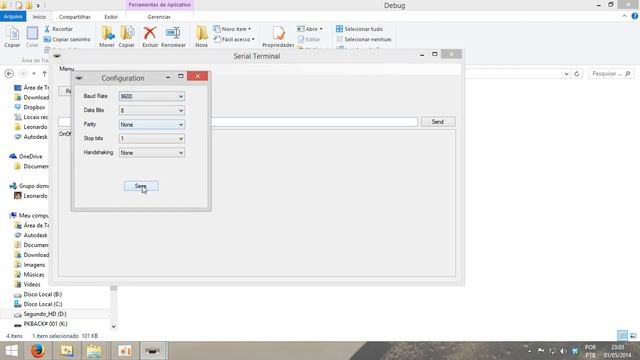640x360 pixels.
Task: Click Save in the Configuration dialog
Action: 141,186
